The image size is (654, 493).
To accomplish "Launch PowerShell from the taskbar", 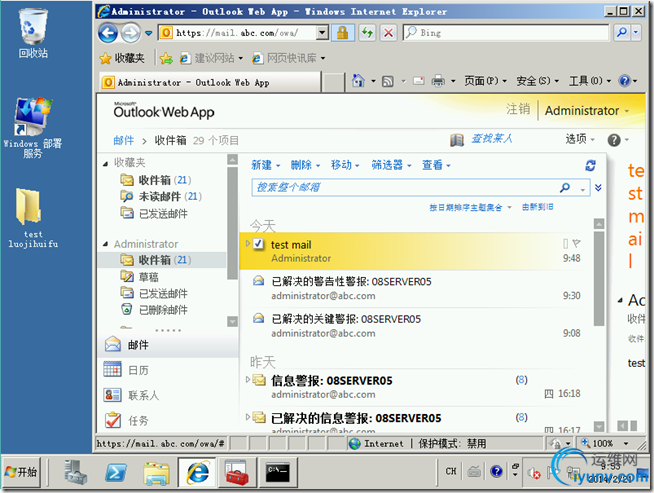I will 116,473.
